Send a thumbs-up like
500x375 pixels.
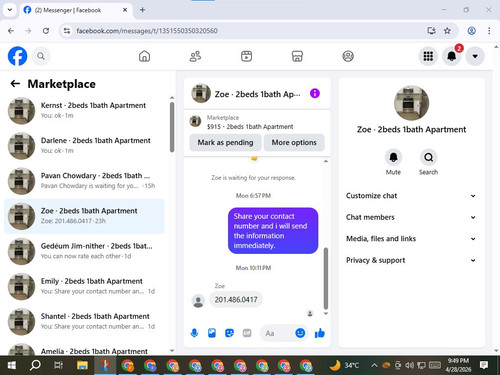click(320, 333)
